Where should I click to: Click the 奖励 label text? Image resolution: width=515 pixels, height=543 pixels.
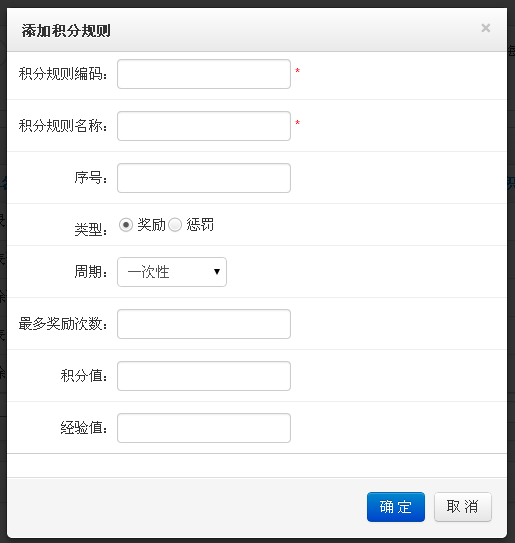point(151,225)
